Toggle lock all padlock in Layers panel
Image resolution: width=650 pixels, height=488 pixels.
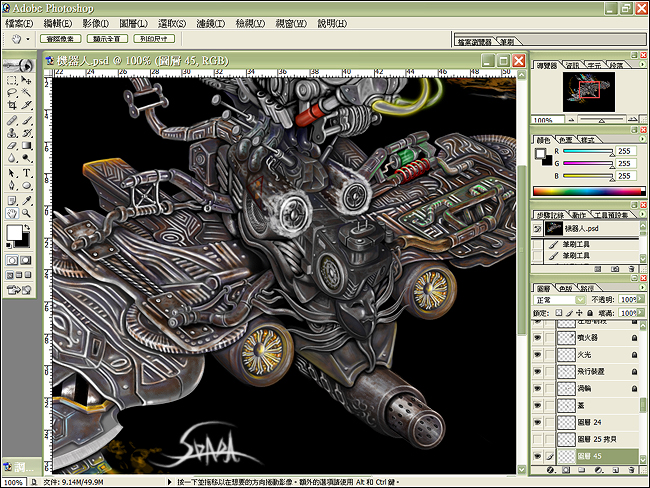(x=590, y=313)
